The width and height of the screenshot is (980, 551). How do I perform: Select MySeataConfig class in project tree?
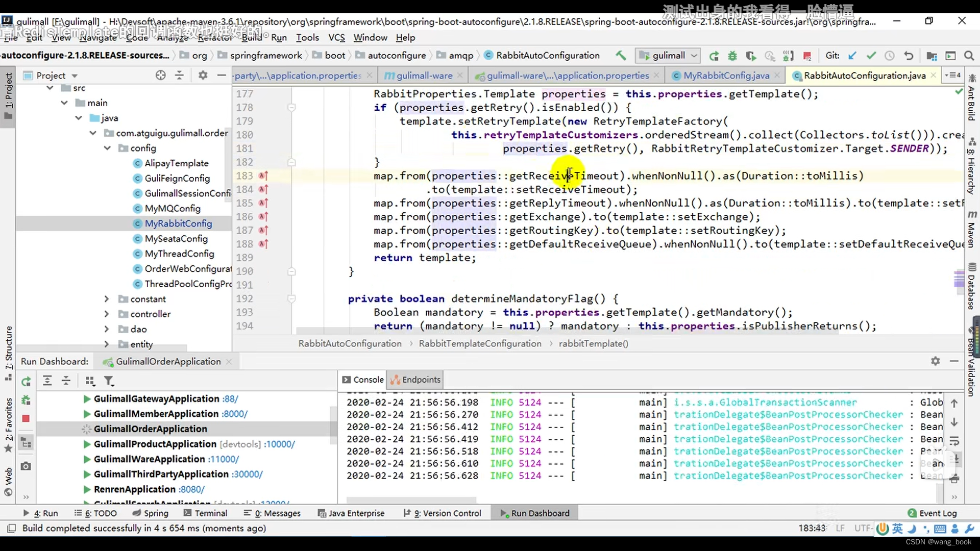pos(176,239)
